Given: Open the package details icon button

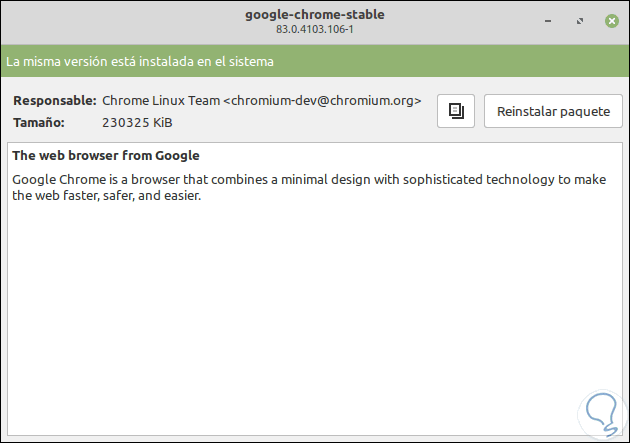Looking at the screenshot, I should (456, 111).
